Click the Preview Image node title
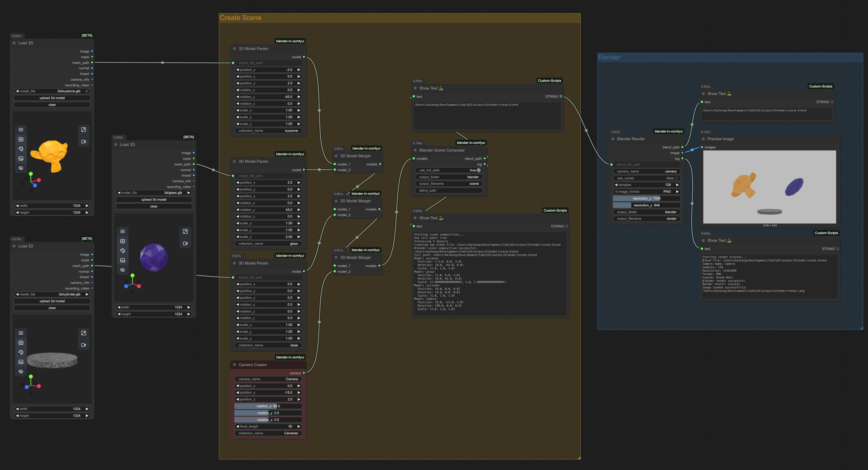This screenshot has height=470, width=868. pyautogui.click(x=720, y=139)
